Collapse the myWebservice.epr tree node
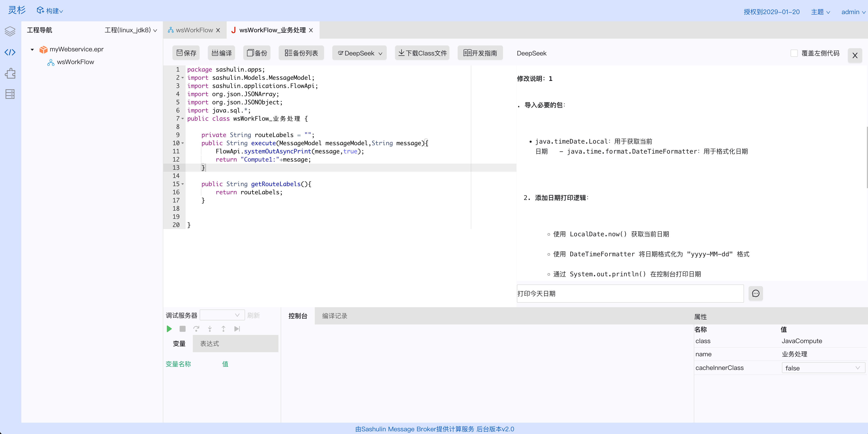Screen dimensions: 868x434 pos(32,50)
